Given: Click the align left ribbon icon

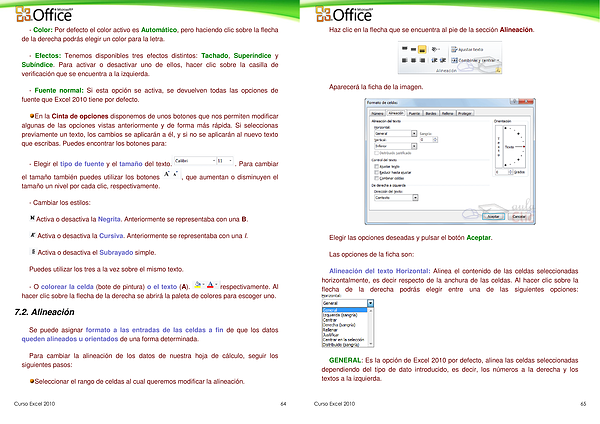Looking at the screenshot, I should 404,60.
